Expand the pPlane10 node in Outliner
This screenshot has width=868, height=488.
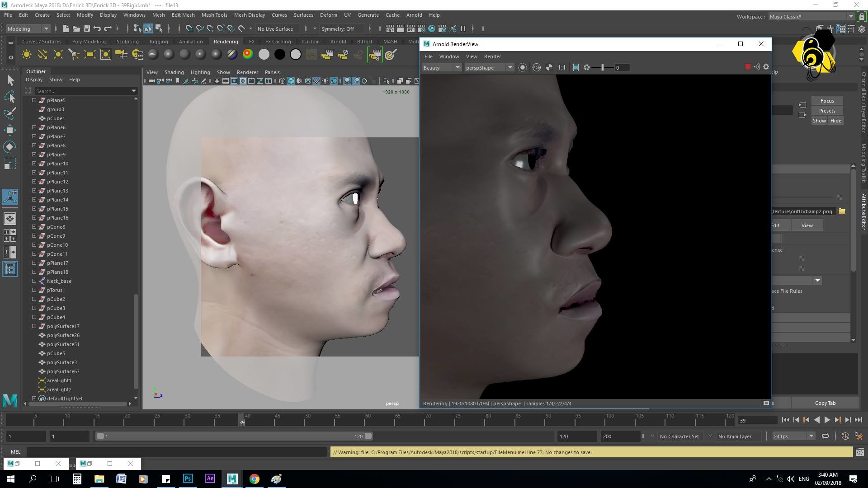click(34, 163)
